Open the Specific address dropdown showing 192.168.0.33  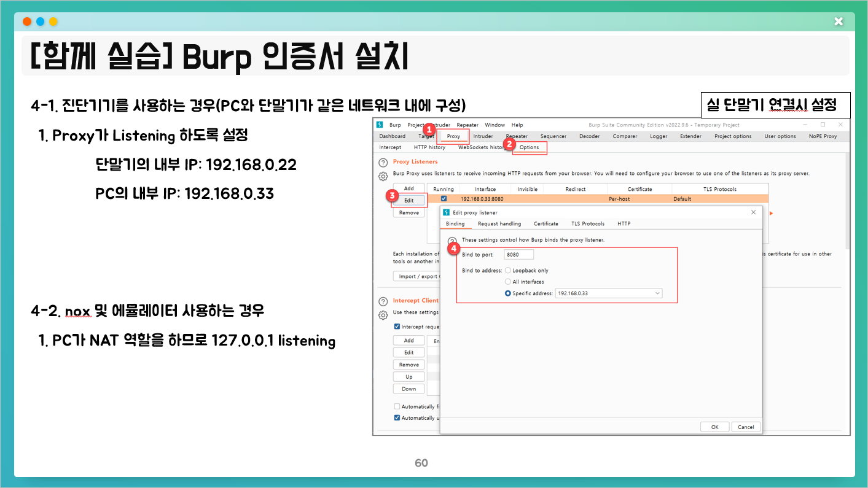click(x=608, y=293)
